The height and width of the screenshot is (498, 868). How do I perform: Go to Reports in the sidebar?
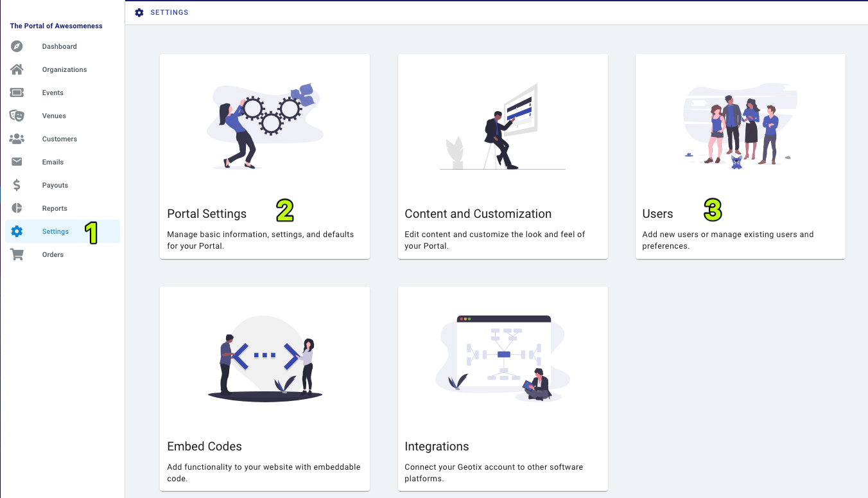pos(62,208)
